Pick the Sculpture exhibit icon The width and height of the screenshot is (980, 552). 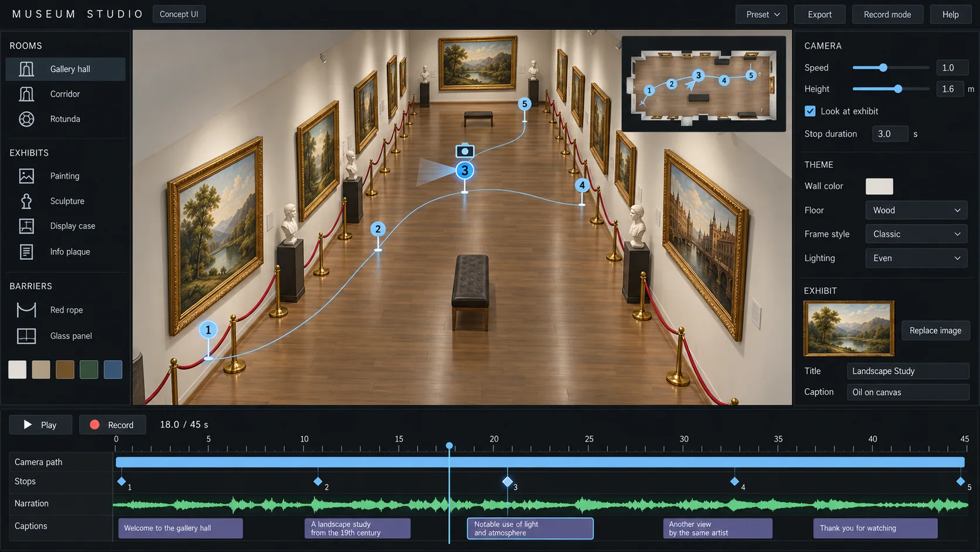[26, 201]
